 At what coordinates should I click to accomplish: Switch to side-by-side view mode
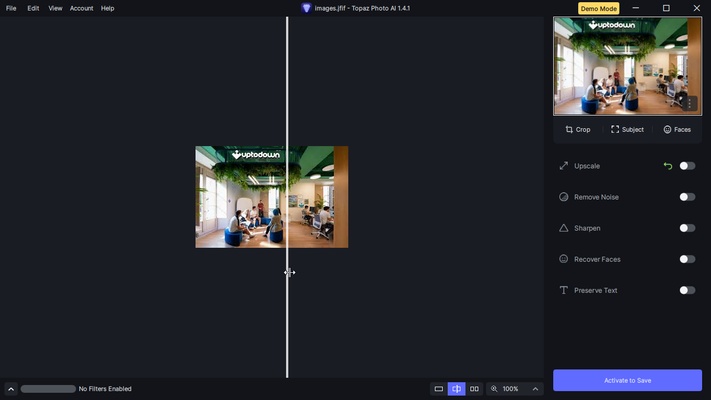[474, 389]
